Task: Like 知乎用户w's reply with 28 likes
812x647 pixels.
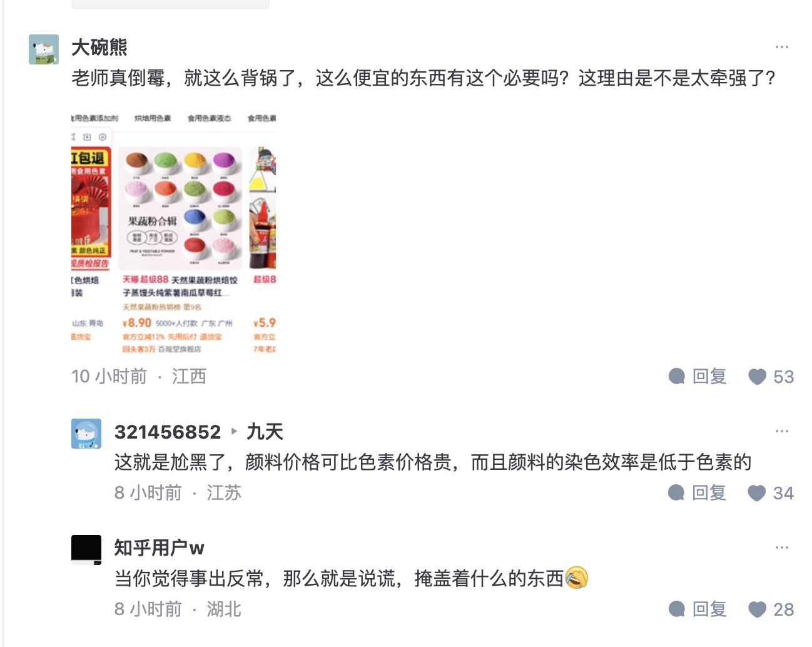Action: point(771,609)
